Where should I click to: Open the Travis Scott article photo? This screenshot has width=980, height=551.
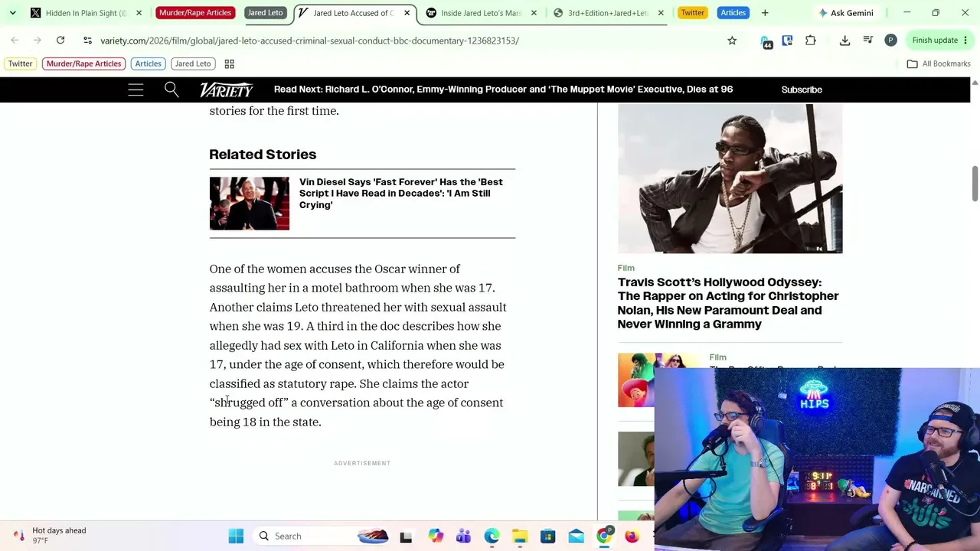click(x=730, y=179)
